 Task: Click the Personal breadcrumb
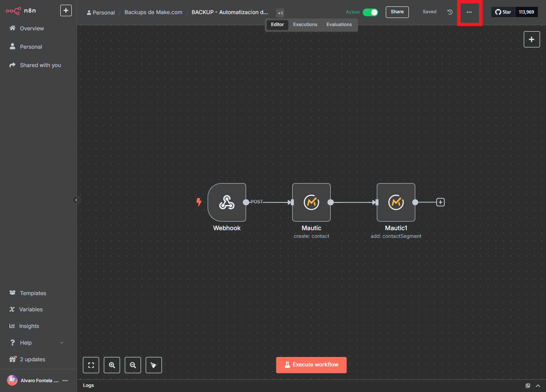click(101, 12)
